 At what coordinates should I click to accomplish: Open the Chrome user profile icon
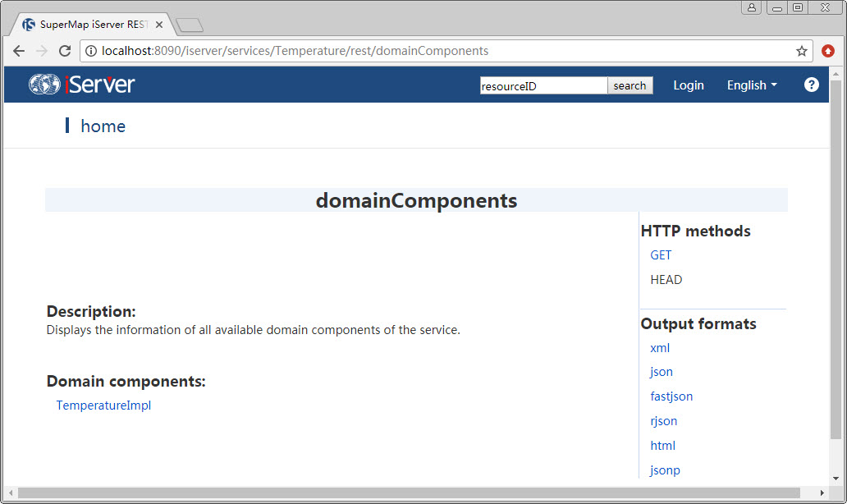pos(752,7)
